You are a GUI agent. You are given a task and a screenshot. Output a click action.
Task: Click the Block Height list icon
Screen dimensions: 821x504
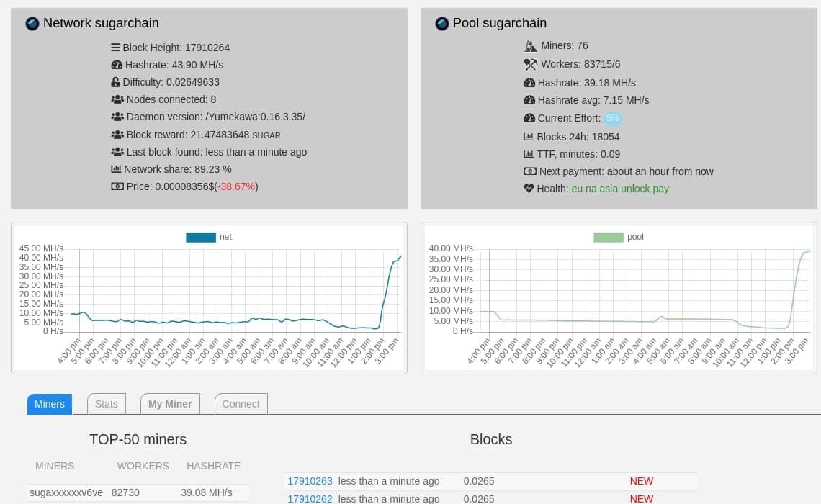pos(116,48)
